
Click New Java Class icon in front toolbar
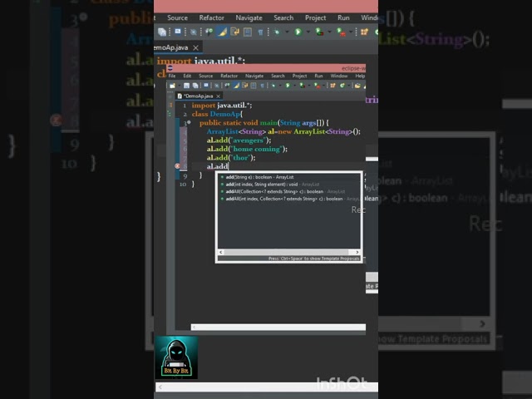(x=342, y=86)
